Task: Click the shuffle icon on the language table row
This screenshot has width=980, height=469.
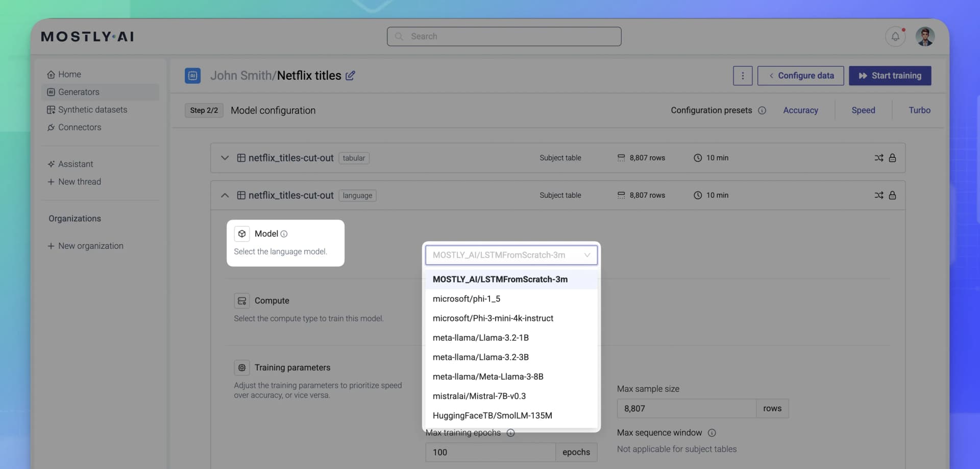Action: [x=878, y=195]
